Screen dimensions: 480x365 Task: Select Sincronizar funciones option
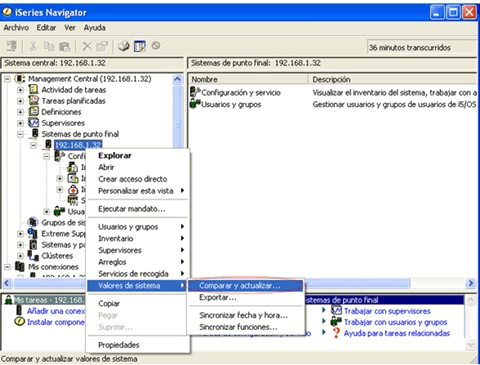246,327
